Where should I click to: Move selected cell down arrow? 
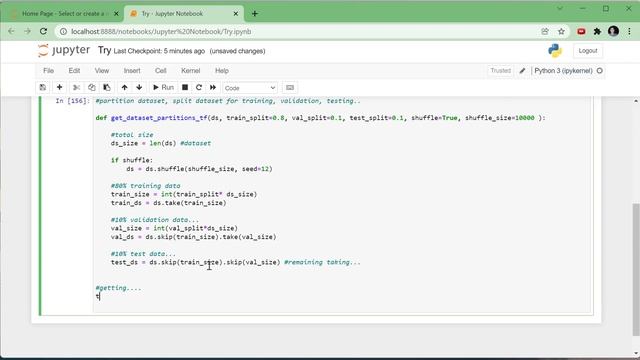tap(139, 88)
